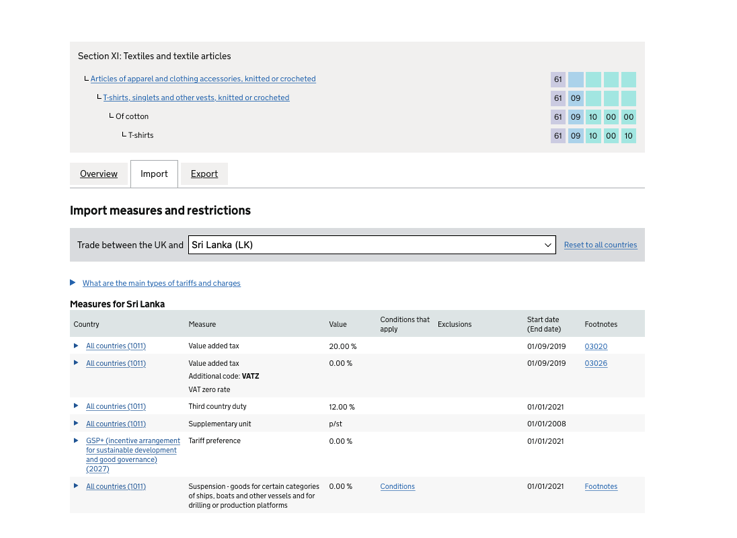The image size is (737, 538).
Task: Click the 12.00 % Third country duty value
Action: [342, 407]
